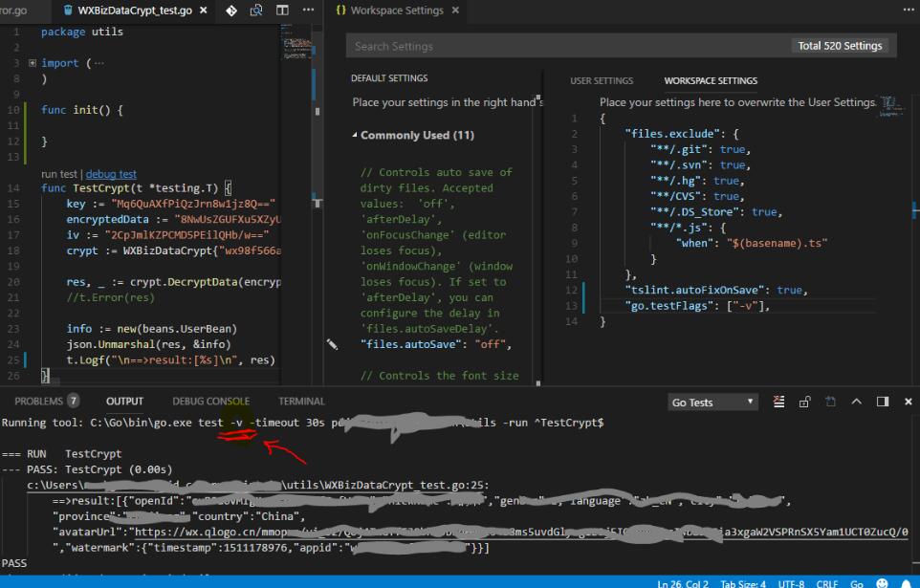Collapse the Commonly Used settings group

point(355,136)
